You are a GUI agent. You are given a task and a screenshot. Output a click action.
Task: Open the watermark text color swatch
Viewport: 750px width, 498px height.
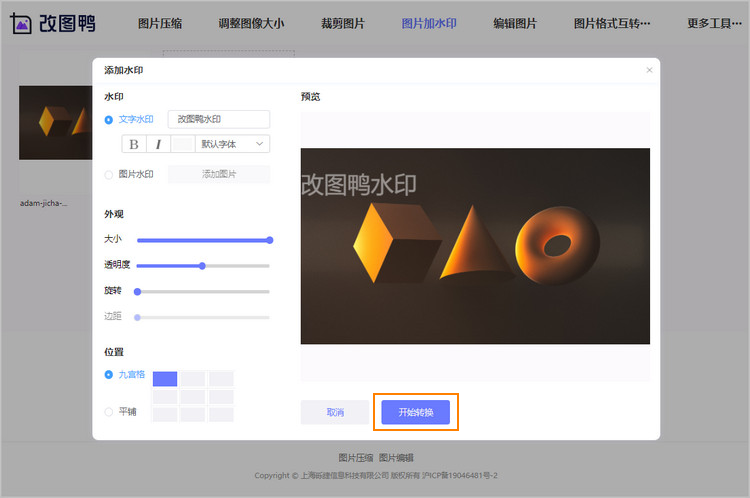coord(183,144)
